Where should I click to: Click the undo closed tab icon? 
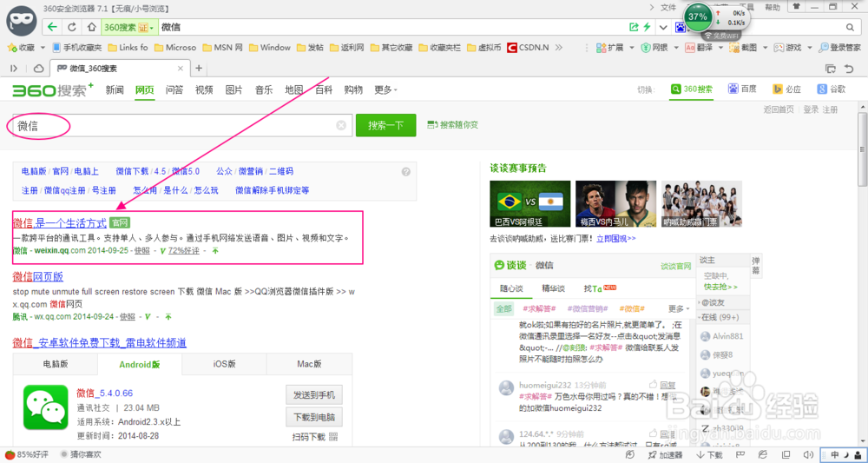[x=849, y=69]
